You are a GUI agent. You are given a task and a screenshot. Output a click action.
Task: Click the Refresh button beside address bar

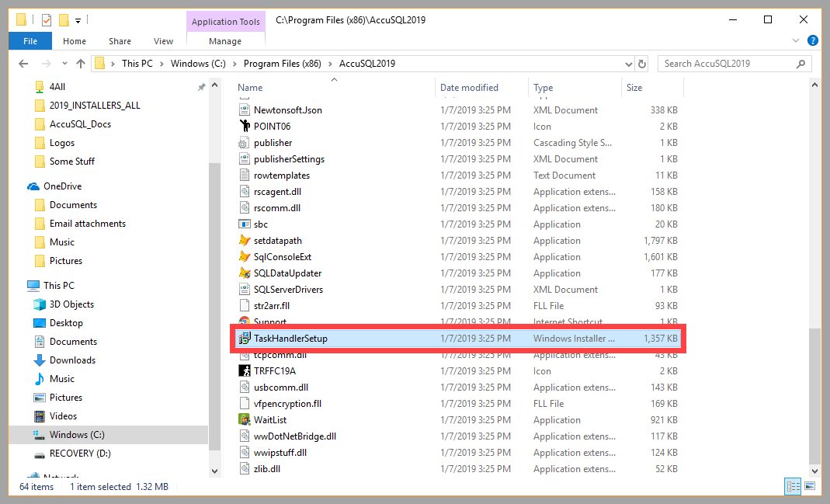641,64
